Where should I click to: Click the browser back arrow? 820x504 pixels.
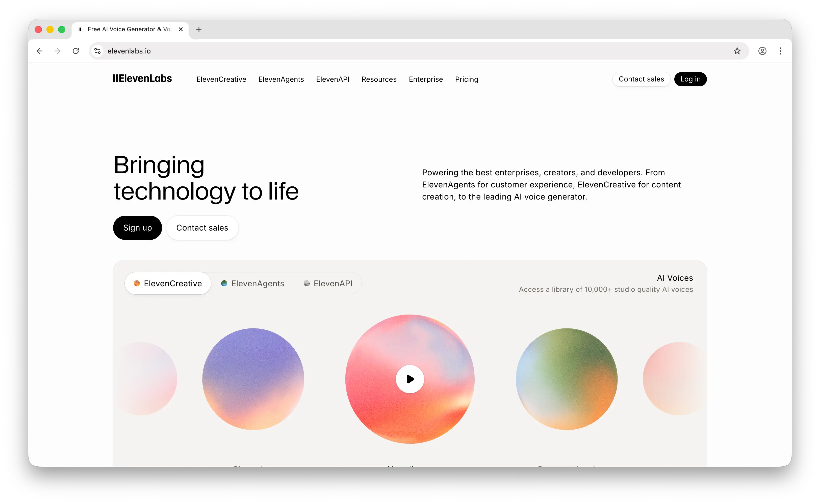point(39,51)
